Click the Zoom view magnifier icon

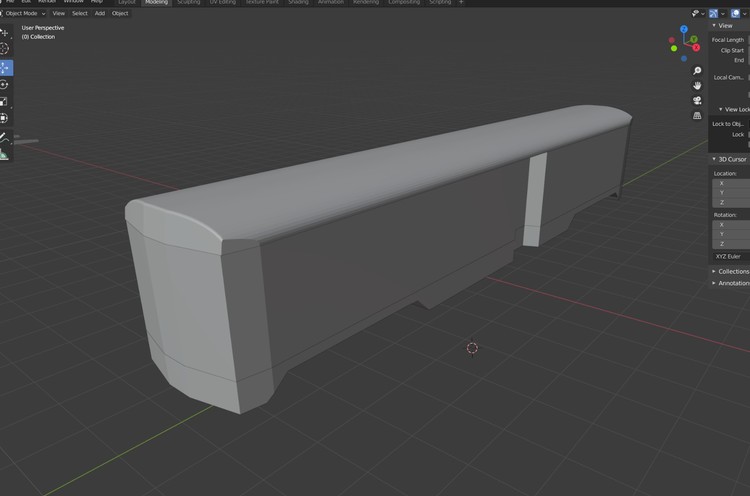point(697,71)
